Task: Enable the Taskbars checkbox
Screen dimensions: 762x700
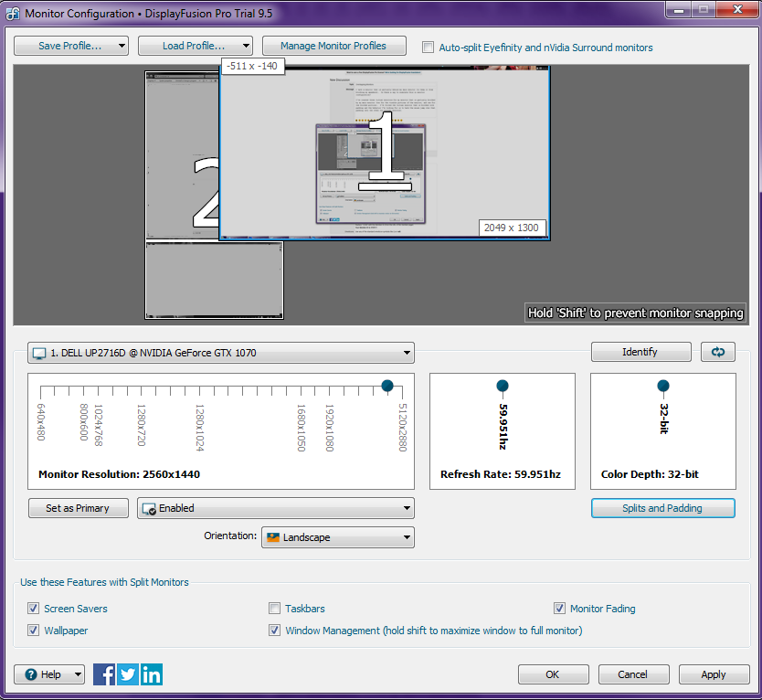Action: click(x=275, y=609)
